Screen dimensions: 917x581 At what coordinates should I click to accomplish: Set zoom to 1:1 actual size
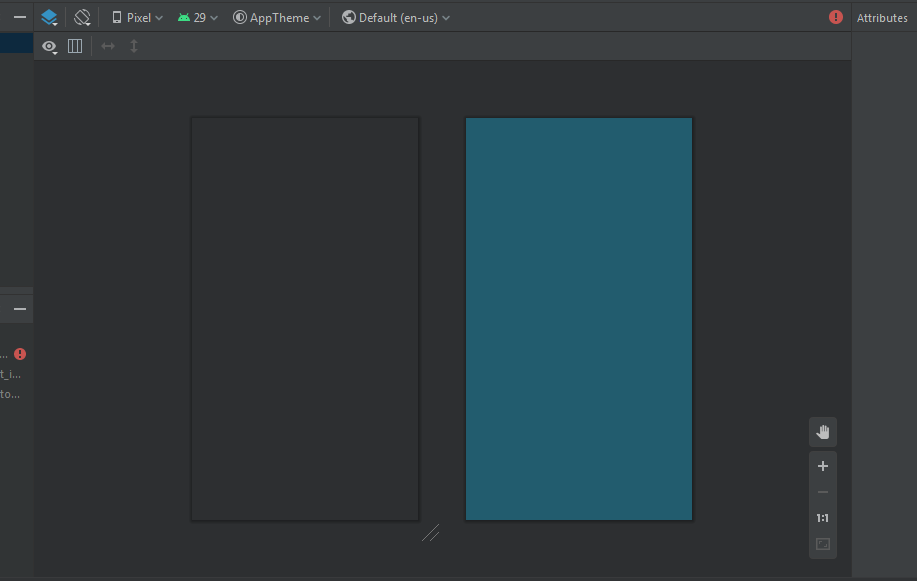point(823,518)
